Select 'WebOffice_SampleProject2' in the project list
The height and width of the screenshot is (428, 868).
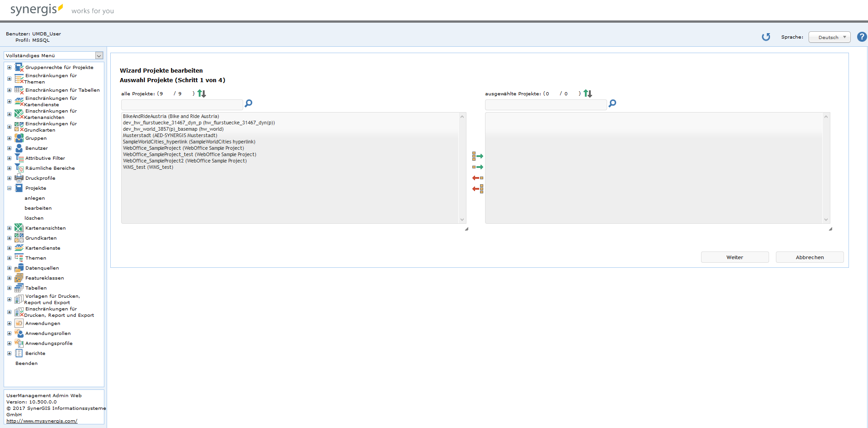click(185, 161)
